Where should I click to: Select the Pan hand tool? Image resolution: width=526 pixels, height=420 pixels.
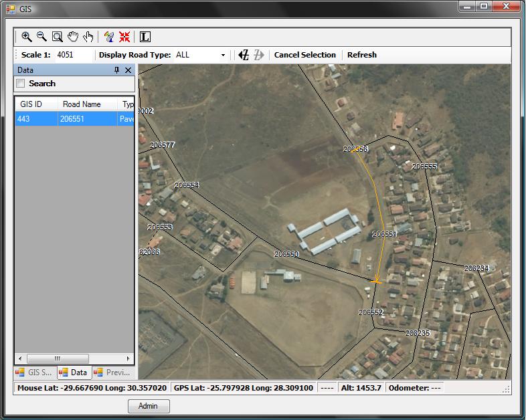point(73,37)
